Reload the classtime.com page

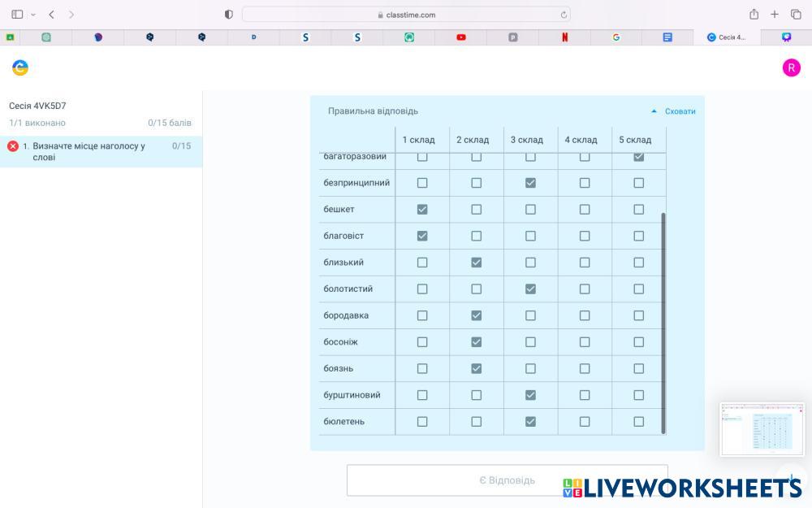pos(564,15)
